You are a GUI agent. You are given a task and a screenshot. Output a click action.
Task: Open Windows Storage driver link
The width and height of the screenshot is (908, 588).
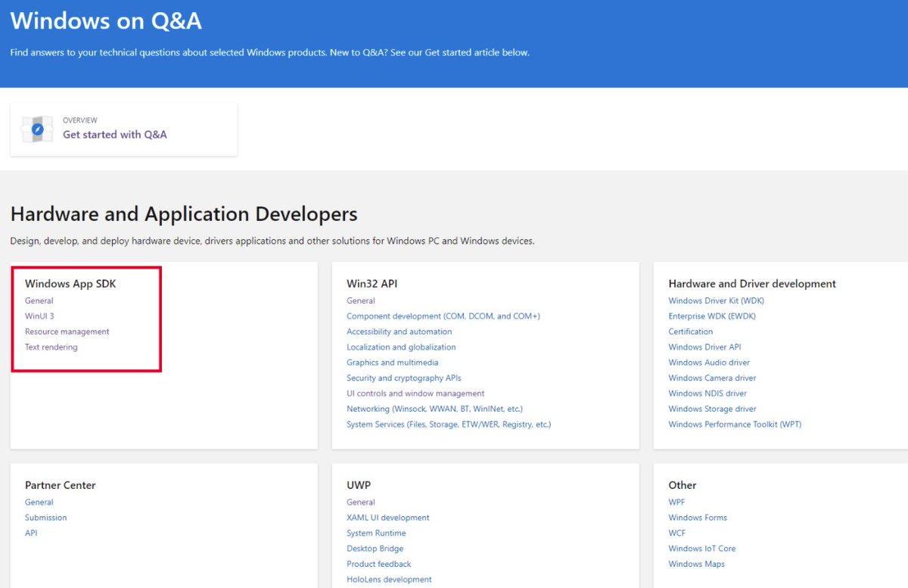[713, 409]
